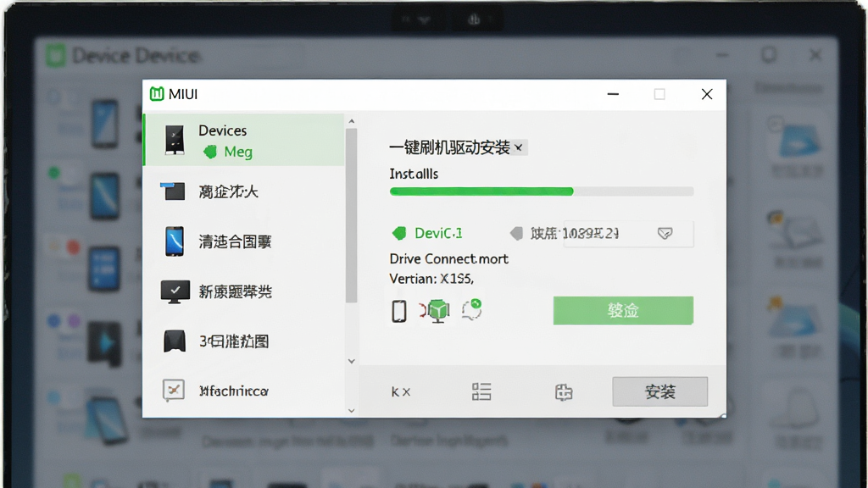Select the 清选合国事 sidebar item
Image resolution: width=868 pixels, height=488 pixels.
coord(244,241)
